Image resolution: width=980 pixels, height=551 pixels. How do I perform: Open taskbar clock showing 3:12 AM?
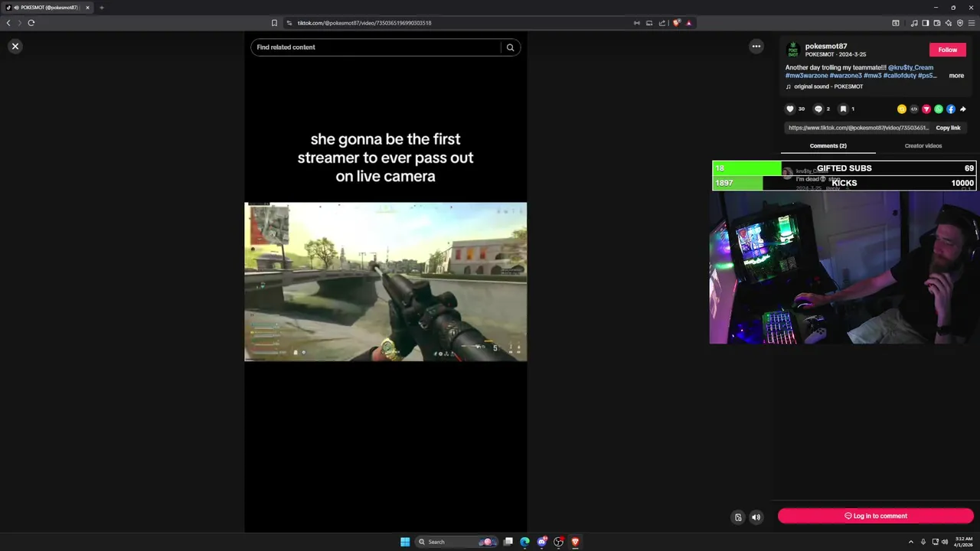click(964, 542)
